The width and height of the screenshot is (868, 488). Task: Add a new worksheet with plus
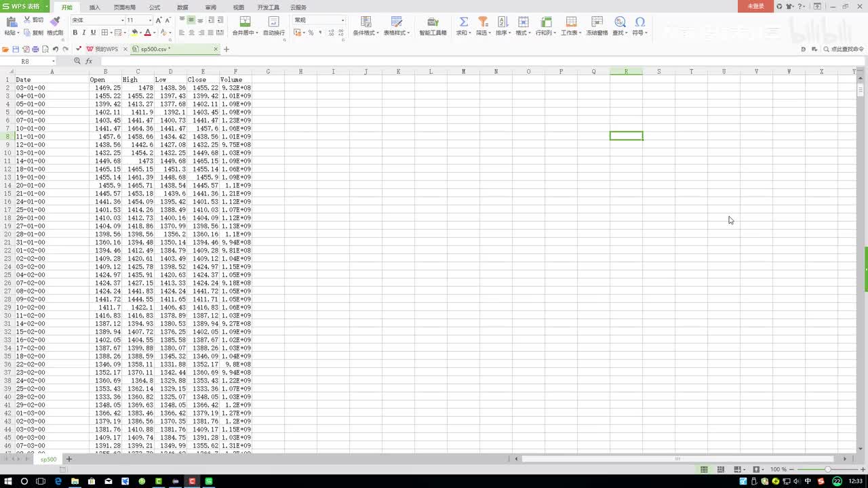click(x=68, y=460)
